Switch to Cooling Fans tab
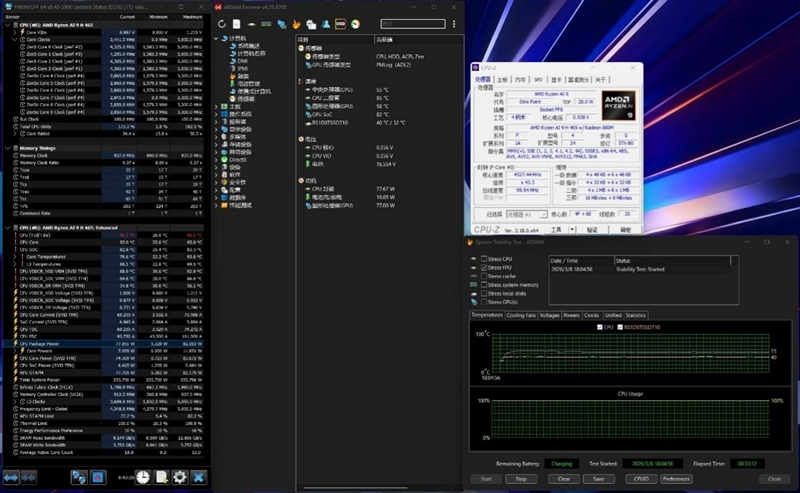This screenshot has width=800, height=493. [x=521, y=315]
